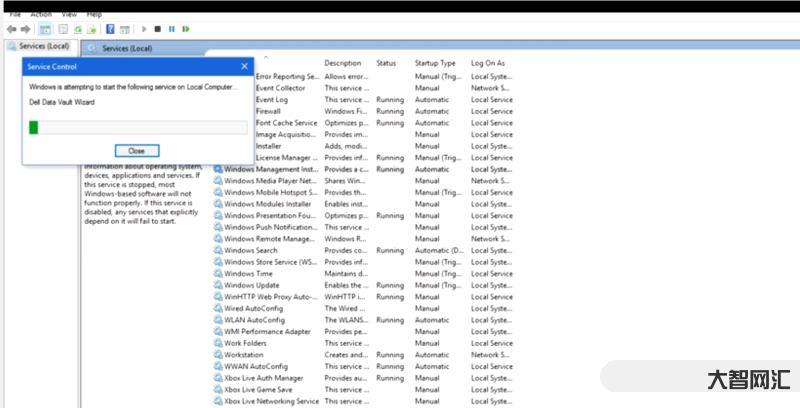Open the View menu
The height and width of the screenshot is (408, 800).
69,15
